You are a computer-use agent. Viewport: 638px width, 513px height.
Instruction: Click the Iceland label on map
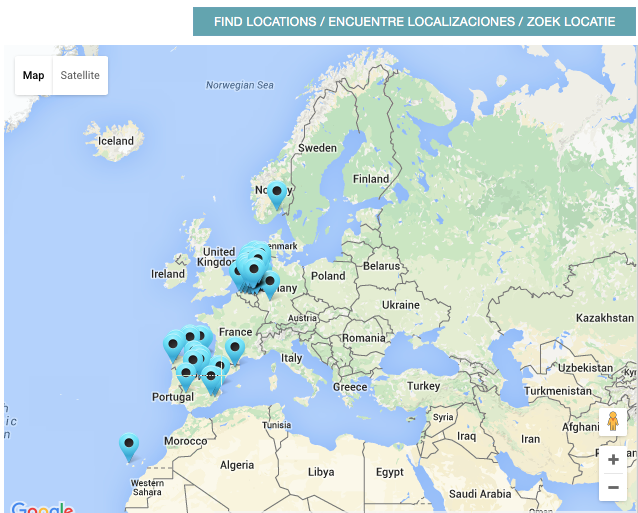point(116,141)
